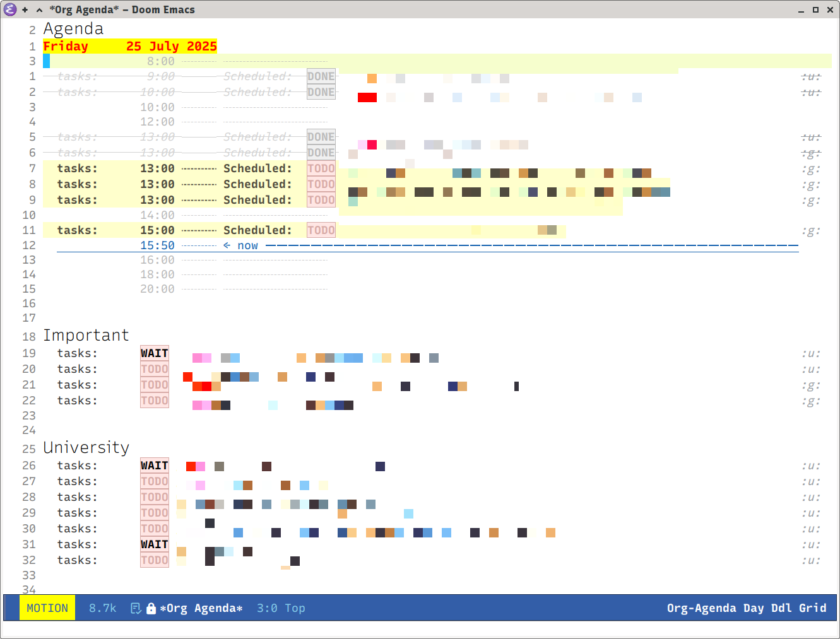Click the Friday 25 July 2025 date header
Viewport: 840px width, 639px height.
coord(129,46)
